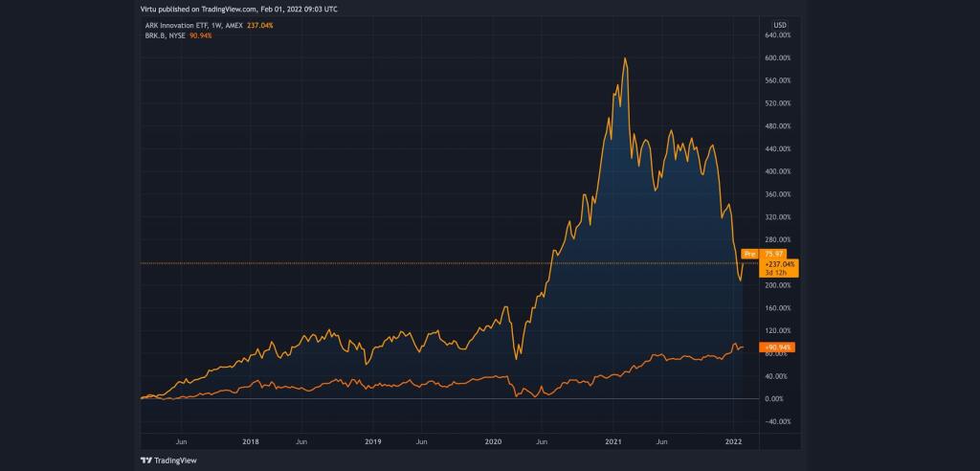Click the 520.00% axis label
This screenshot has height=471, width=980.
[779, 103]
